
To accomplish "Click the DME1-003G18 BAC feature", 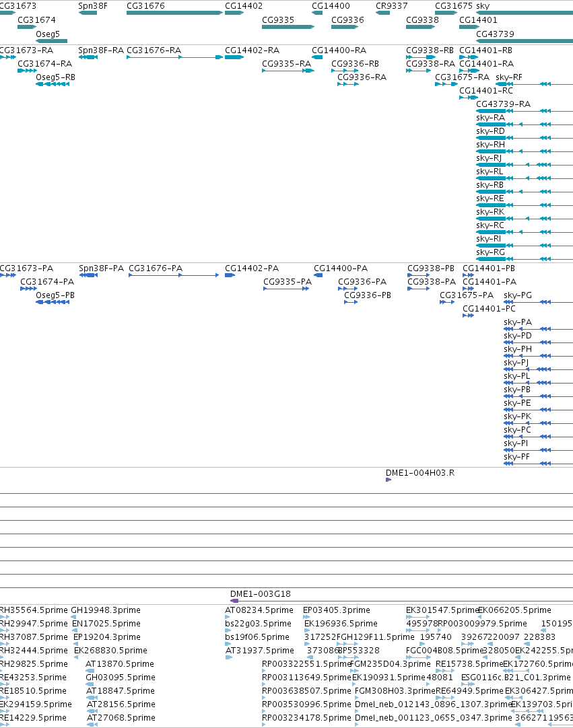I will pyautogui.click(x=401, y=602).
